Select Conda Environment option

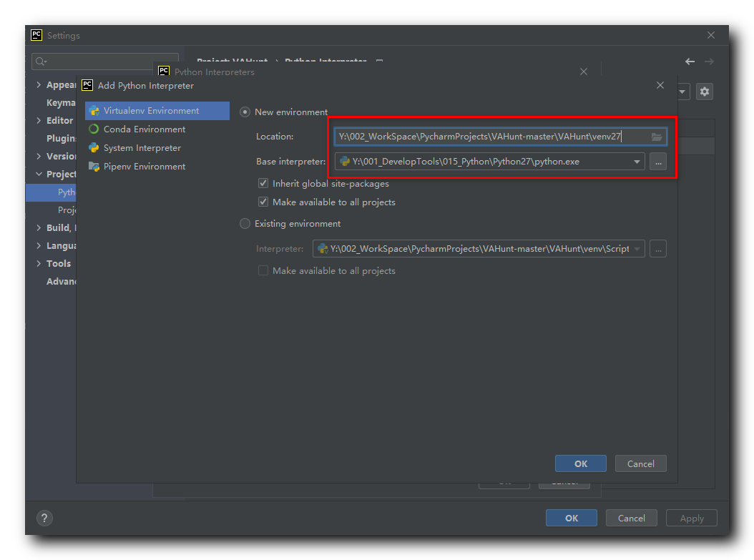[145, 129]
